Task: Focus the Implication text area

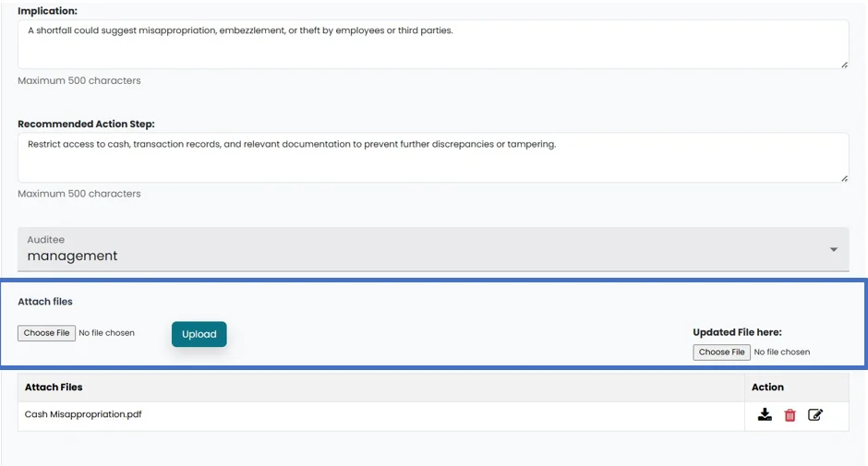Action: [x=432, y=44]
